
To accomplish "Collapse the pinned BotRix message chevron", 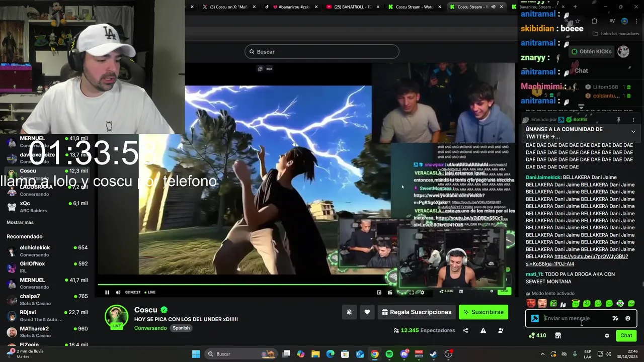I will coord(633,132).
